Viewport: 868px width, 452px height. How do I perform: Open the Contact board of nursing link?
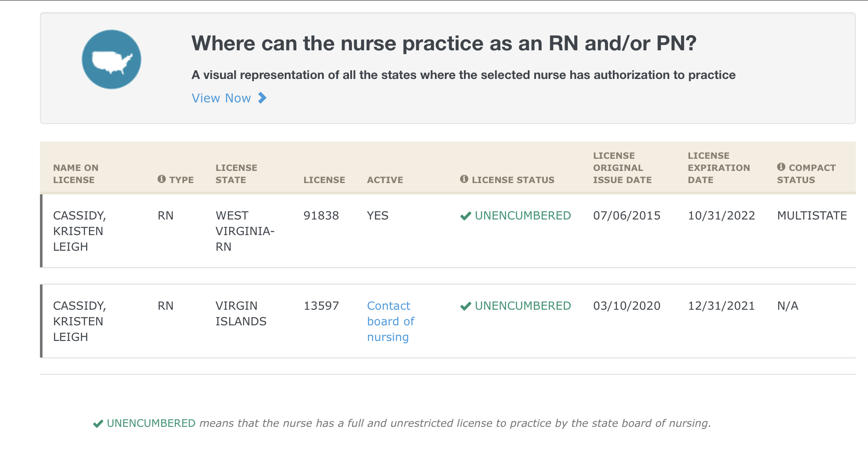pyautogui.click(x=390, y=321)
